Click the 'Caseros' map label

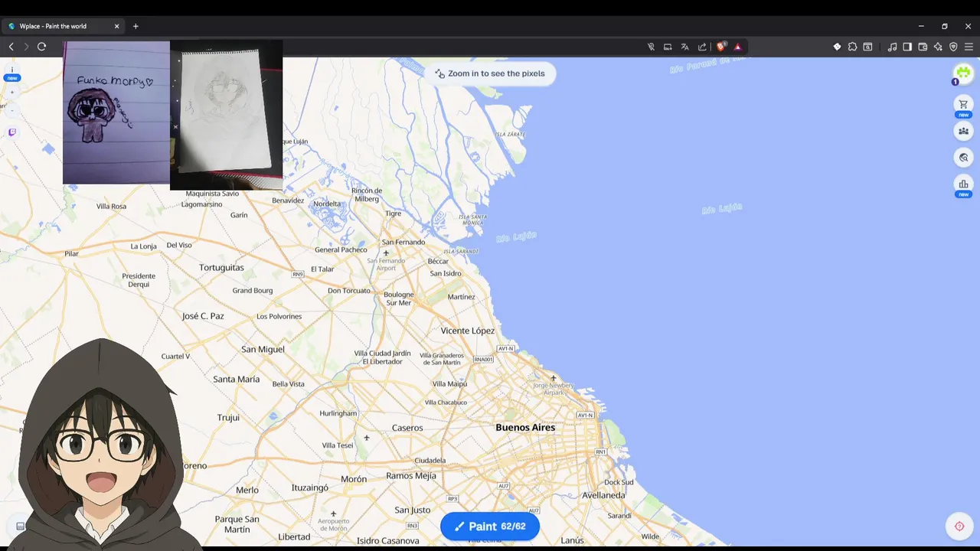tap(407, 428)
